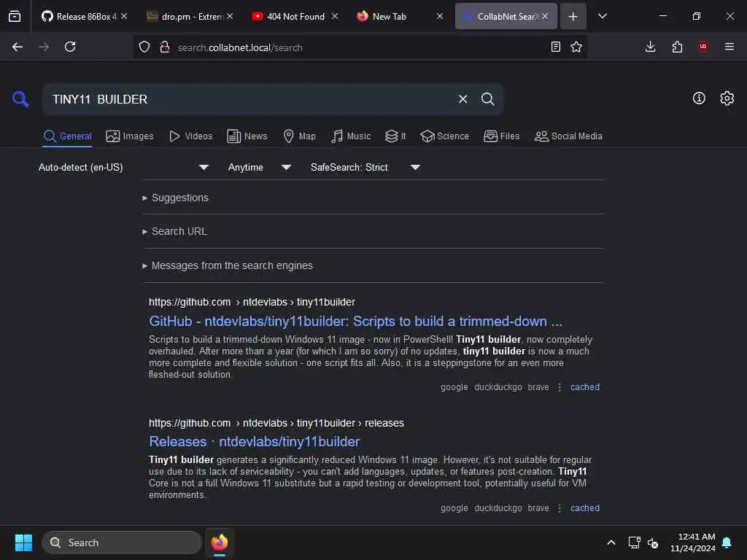
Task: Submit search with the magnifier button
Action: pyautogui.click(x=487, y=99)
